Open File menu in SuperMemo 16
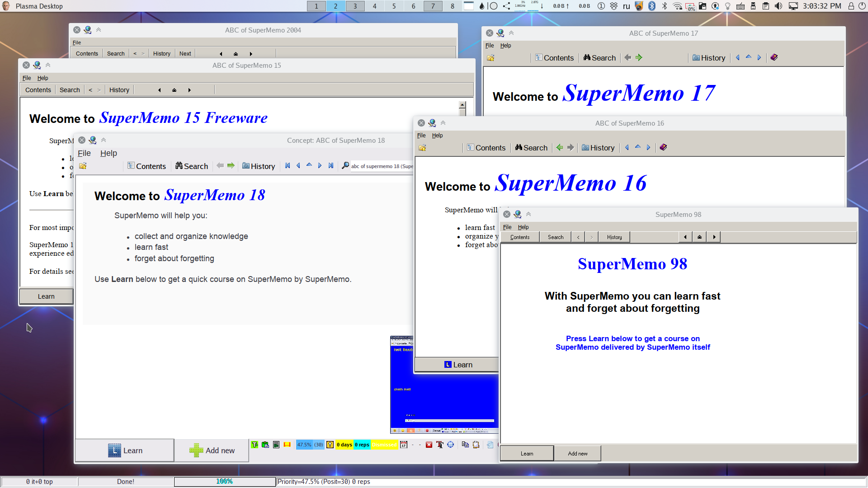Screen dimensions: 868x488 coord(421,135)
